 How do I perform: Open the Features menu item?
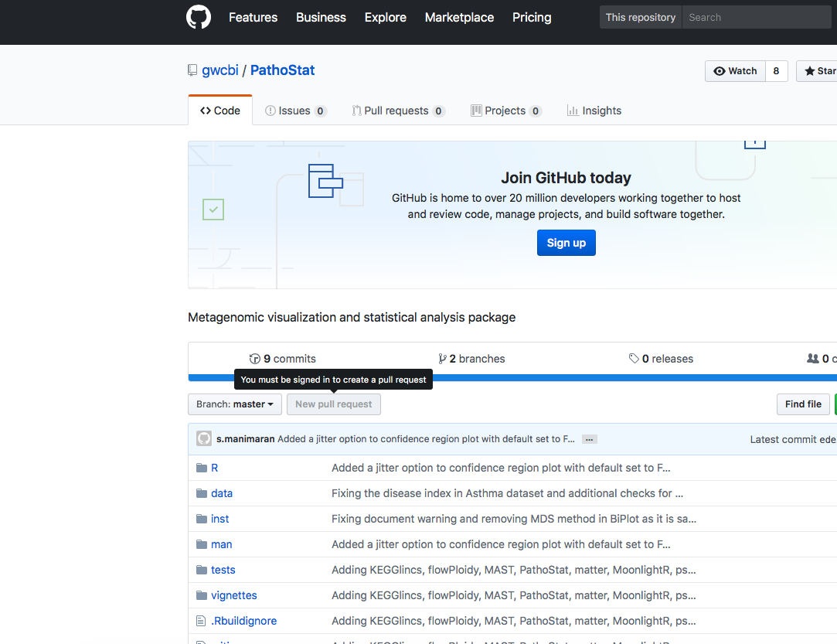point(253,17)
